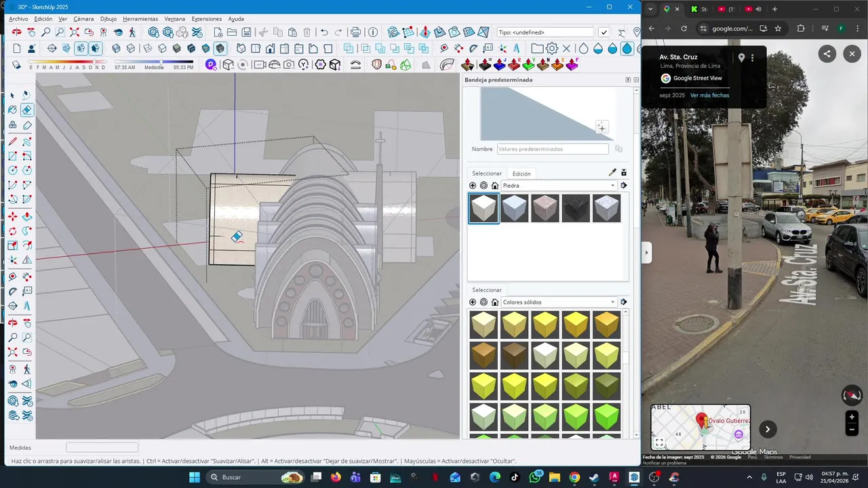Click Notificar un problema link in Maps
Viewport: 868px width, 488px height.
(664, 463)
